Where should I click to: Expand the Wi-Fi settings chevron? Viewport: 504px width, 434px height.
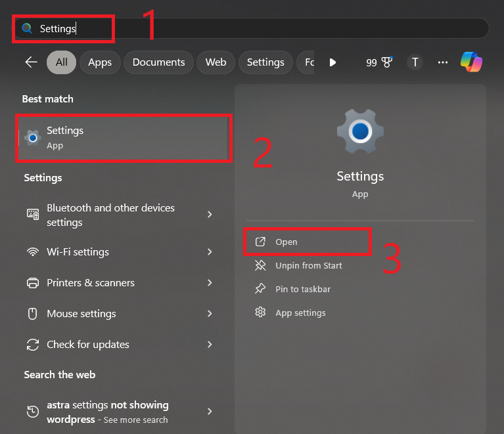click(x=210, y=252)
